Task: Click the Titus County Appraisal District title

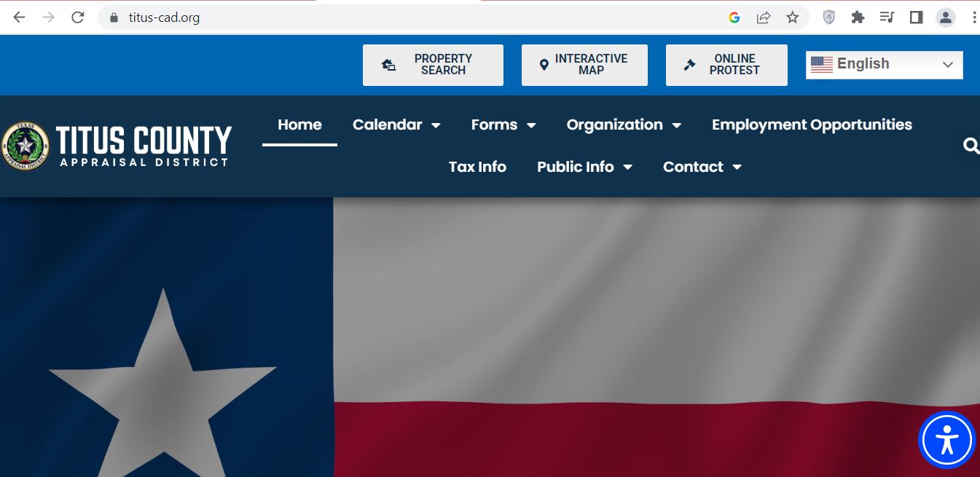Action: click(x=144, y=146)
